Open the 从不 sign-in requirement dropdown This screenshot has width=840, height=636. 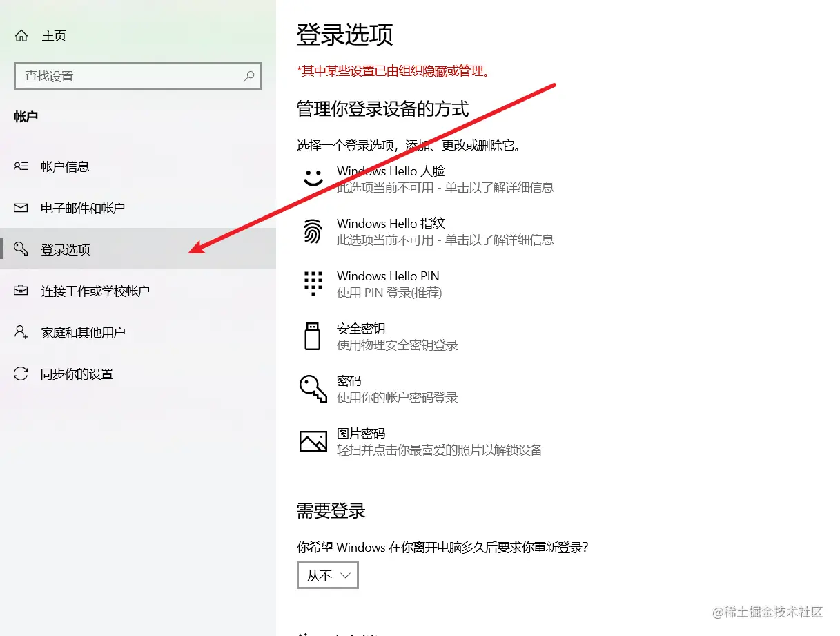[328, 575]
